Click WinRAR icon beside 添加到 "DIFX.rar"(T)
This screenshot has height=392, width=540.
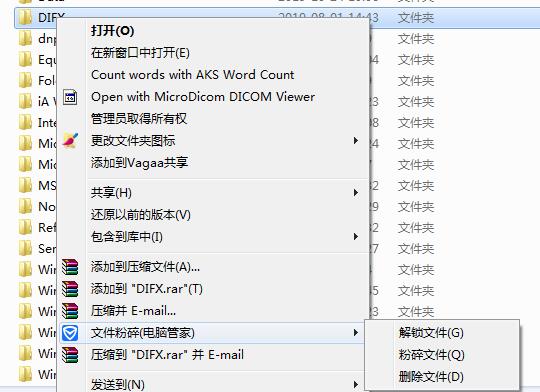point(70,289)
